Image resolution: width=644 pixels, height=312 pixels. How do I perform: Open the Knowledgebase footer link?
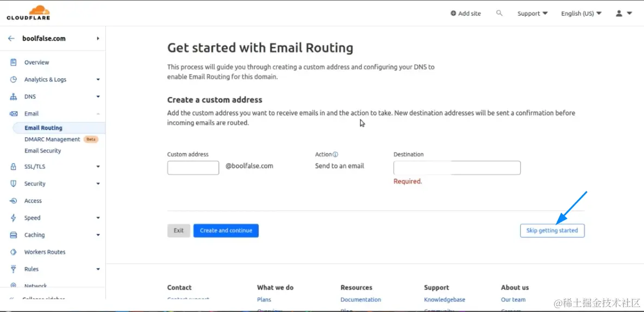pyautogui.click(x=445, y=300)
